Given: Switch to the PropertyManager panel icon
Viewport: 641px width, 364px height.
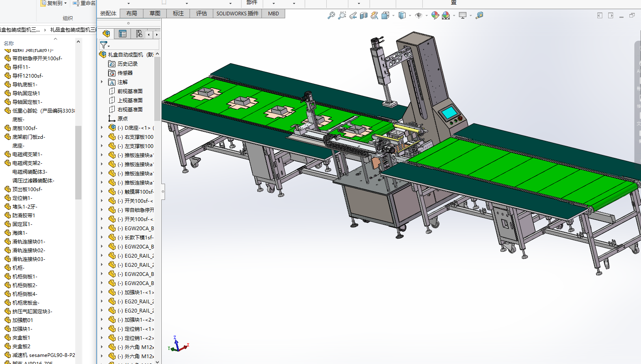Looking at the screenshot, I should pos(123,34).
